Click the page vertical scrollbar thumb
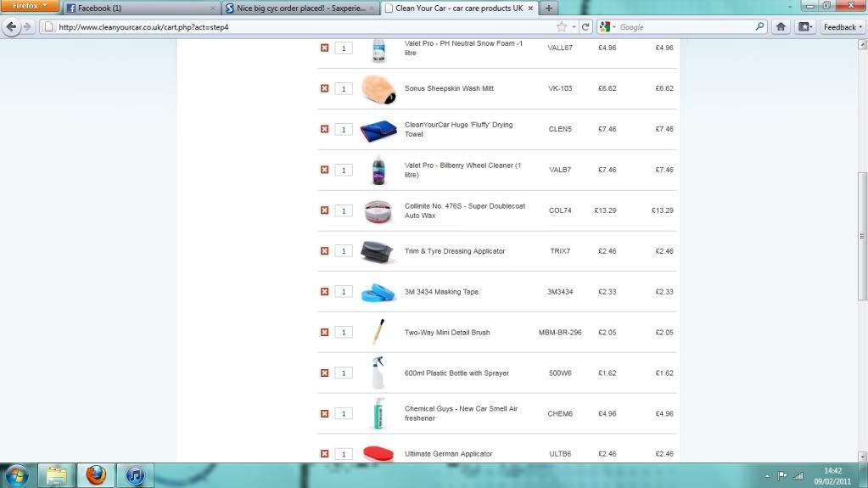The height and width of the screenshot is (488, 868). pos(862,237)
